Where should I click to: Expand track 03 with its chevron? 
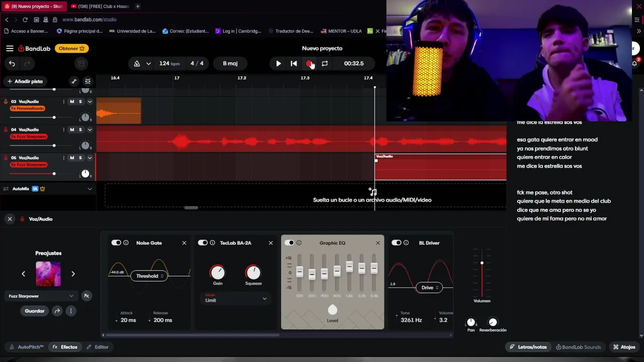pos(90,102)
